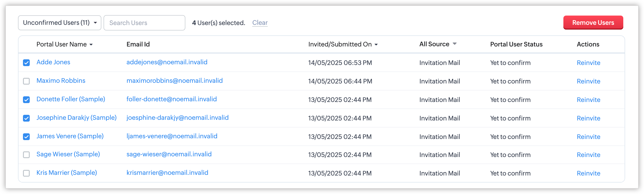Open the James Venere (Sample) profile link
The height and width of the screenshot is (194, 644).
[x=70, y=136]
